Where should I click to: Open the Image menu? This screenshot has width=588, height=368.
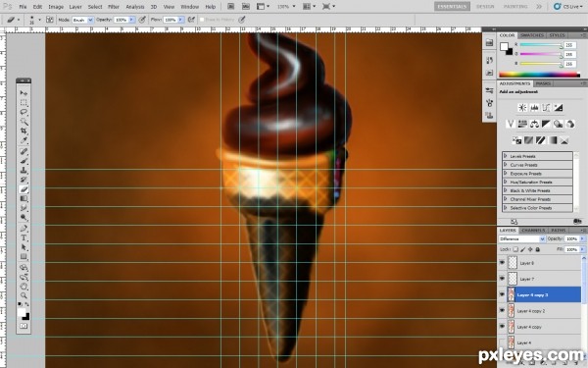[x=56, y=7]
